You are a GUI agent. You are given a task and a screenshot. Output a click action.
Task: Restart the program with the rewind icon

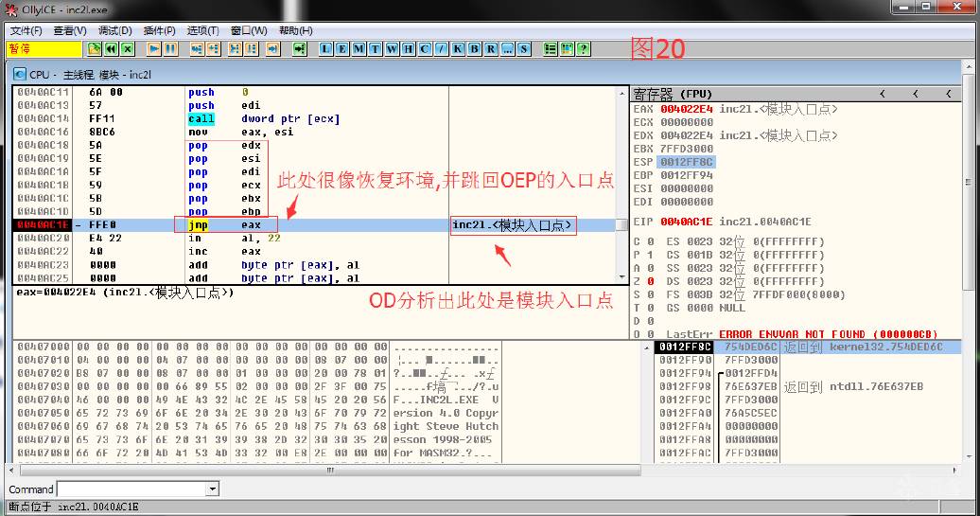pos(112,49)
